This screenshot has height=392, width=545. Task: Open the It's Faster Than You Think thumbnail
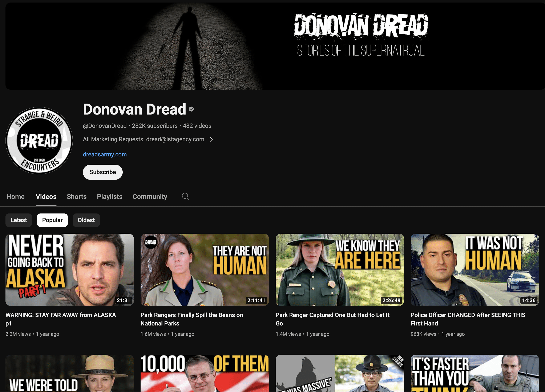[x=475, y=373]
